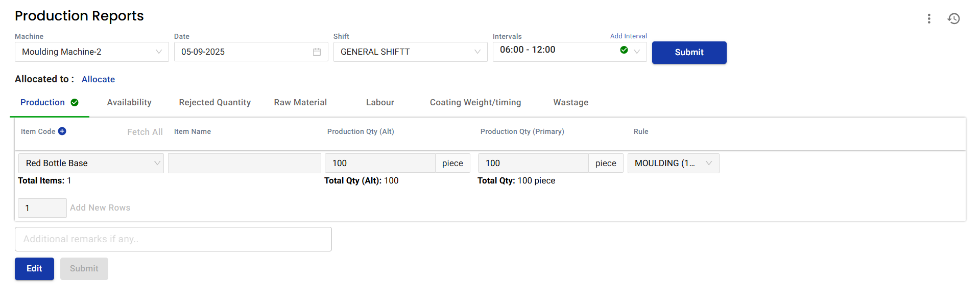The width and height of the screenshot is (980, 300).
Task: Click the calendar icon in Date field
Action: tap(317, 52)
